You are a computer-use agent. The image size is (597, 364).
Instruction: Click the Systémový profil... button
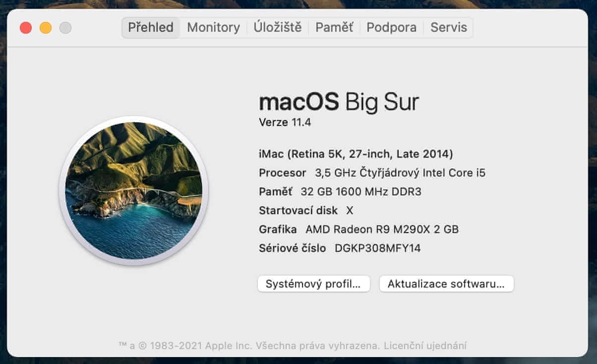(313, 284)
